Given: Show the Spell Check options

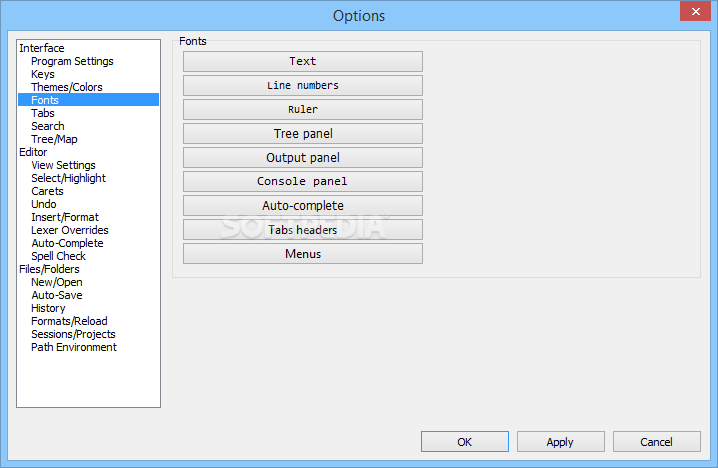Looking at the screenshot, I should (x=58, y=256).
